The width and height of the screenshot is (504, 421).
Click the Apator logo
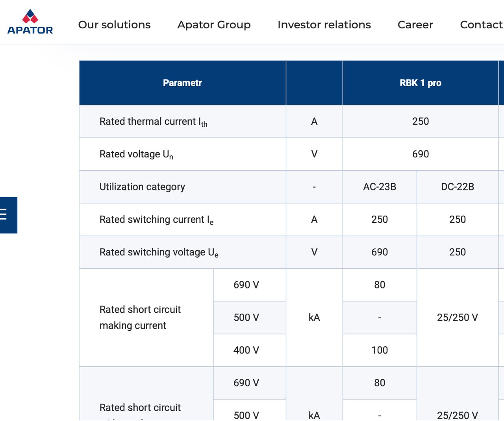(30, 22)
